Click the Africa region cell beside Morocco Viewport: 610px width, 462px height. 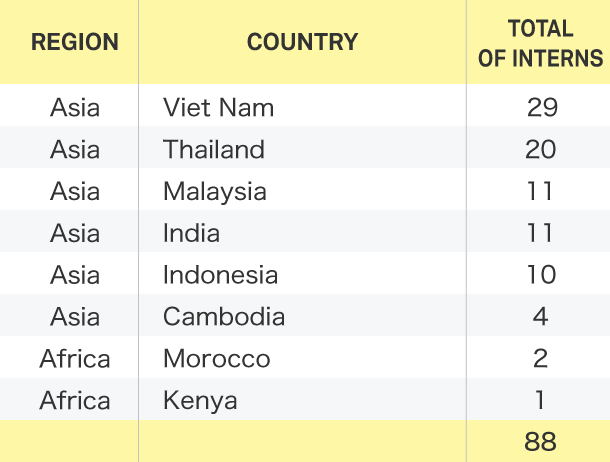75,359
